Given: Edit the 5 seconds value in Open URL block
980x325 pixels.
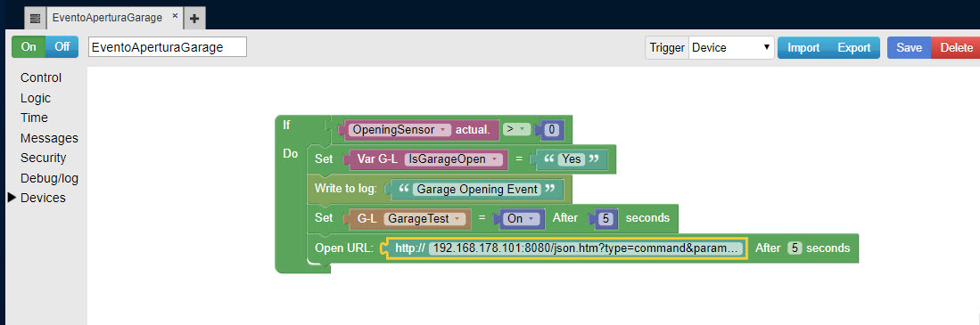Looking at the screenshot, I should [x=795, y=248].
